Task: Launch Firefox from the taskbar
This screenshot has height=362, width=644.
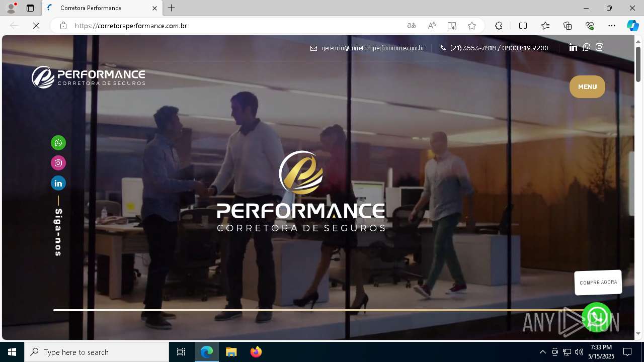Action: pos(256,352)
